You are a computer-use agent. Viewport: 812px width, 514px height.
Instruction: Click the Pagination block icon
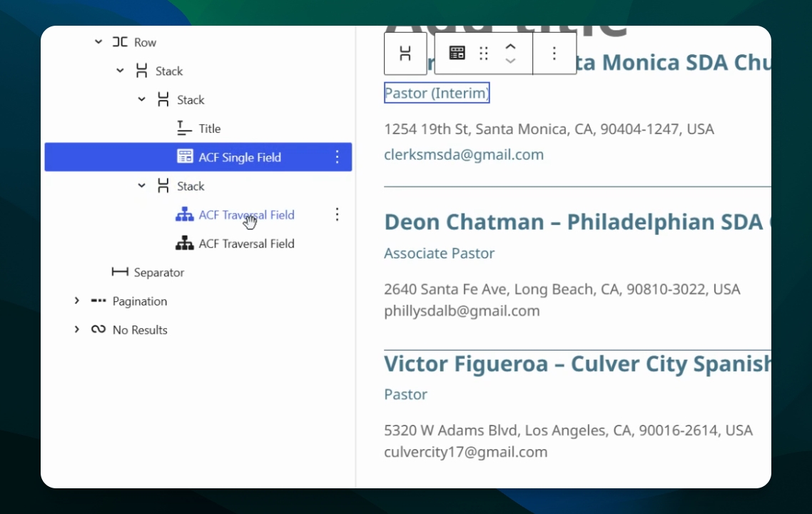[x=98, y=301]
